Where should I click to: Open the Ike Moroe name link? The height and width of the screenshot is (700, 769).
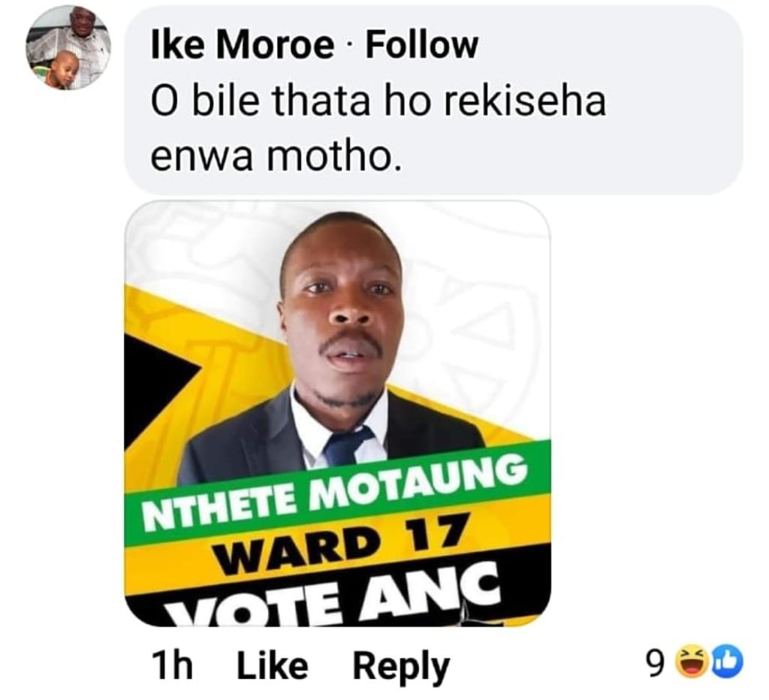click(242, 45)
